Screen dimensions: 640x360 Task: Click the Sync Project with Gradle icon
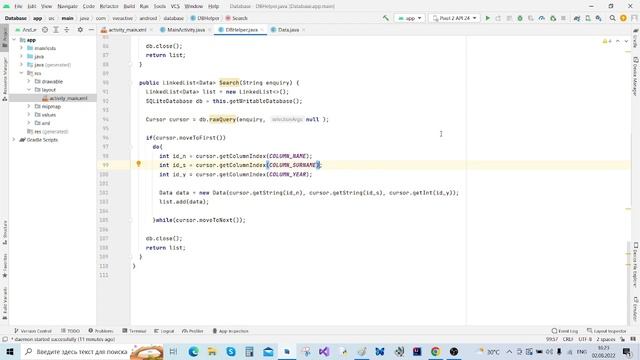[x=577, y=18]
